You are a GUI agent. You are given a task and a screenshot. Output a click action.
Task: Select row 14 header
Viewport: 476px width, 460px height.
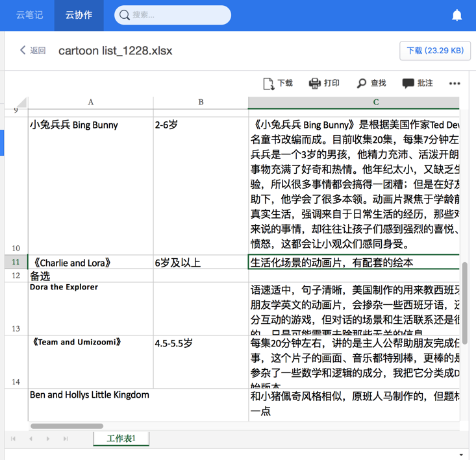(x=16, y=362)
